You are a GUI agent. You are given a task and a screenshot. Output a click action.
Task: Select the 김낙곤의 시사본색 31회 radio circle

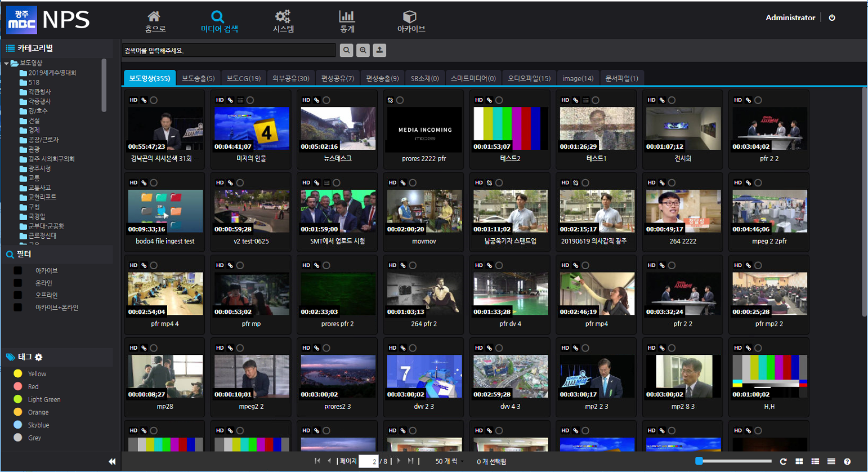coord(154,100)
